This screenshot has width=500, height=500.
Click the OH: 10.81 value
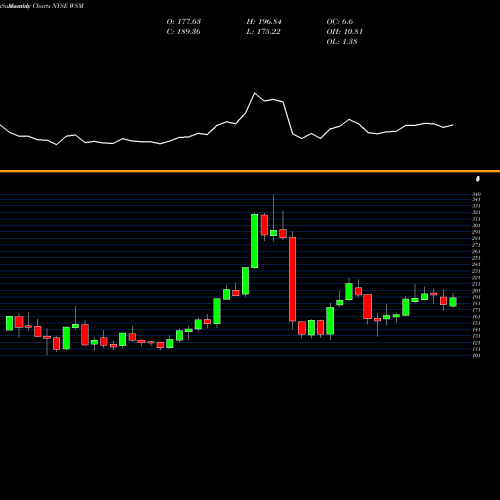[345, 32]
